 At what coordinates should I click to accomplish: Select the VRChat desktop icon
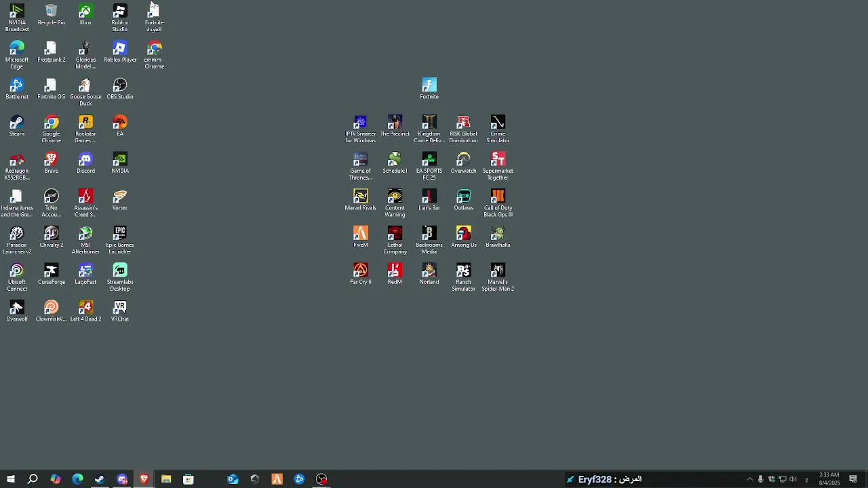(120, 311)
